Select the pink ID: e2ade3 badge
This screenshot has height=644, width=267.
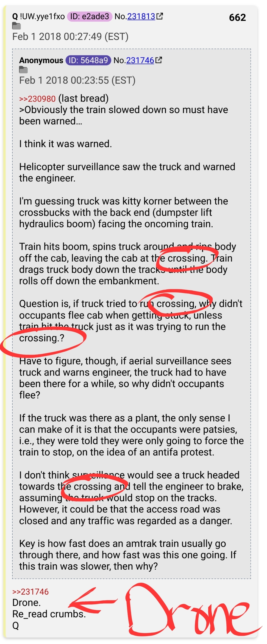tap(90, 16)
